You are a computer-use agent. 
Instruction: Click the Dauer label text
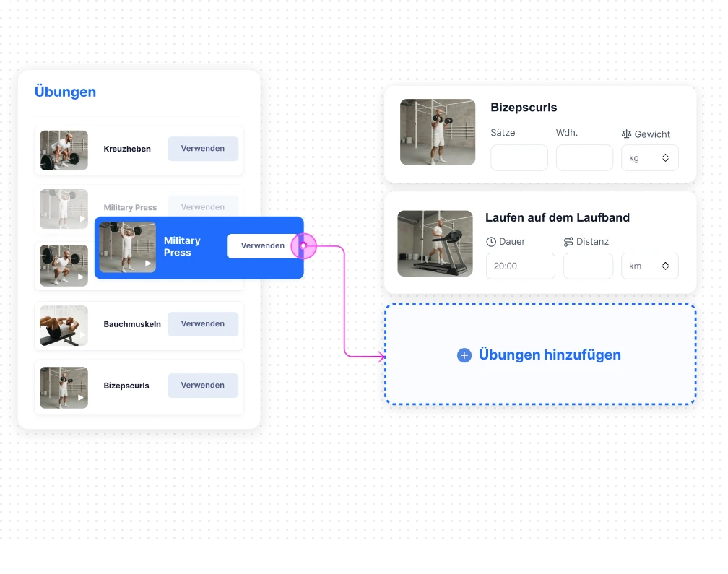[x=512, y=242]
